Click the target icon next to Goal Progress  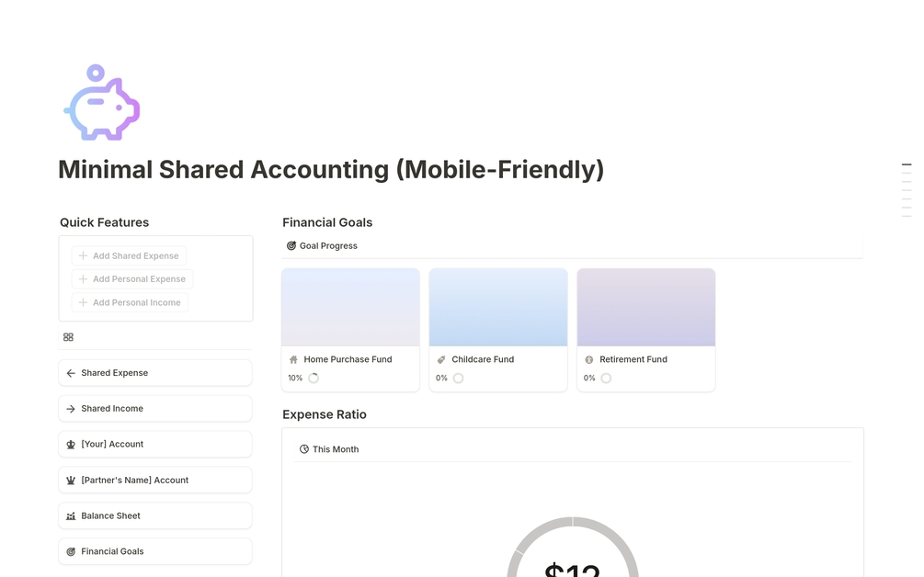(x=291, y=246)
